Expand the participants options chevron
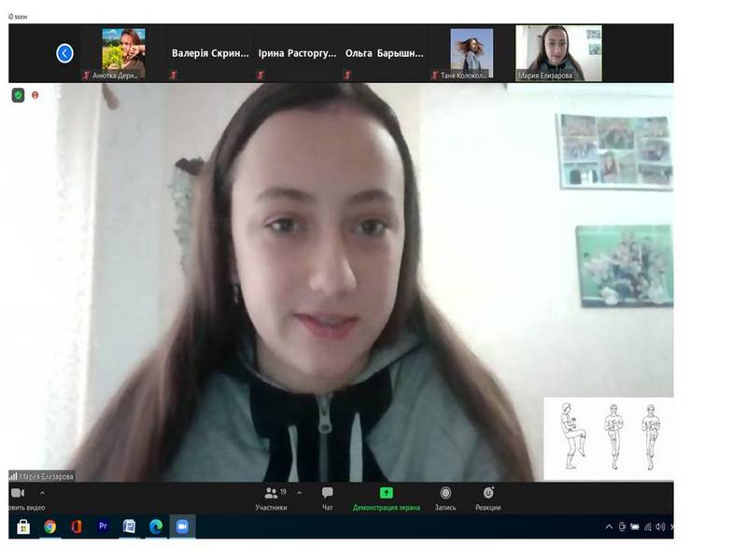The height and width of the screenshot is (560, 747). tap(299, 493)
